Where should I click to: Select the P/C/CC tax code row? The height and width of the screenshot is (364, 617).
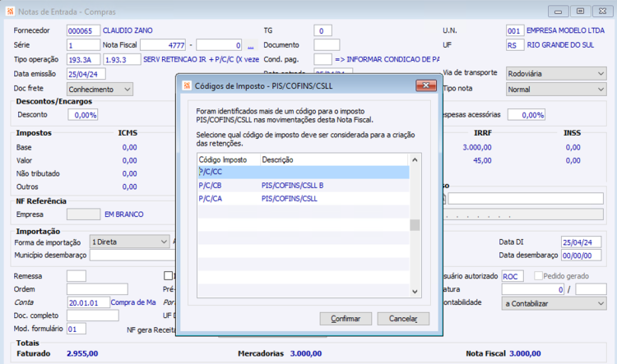(x=303, y=172)
